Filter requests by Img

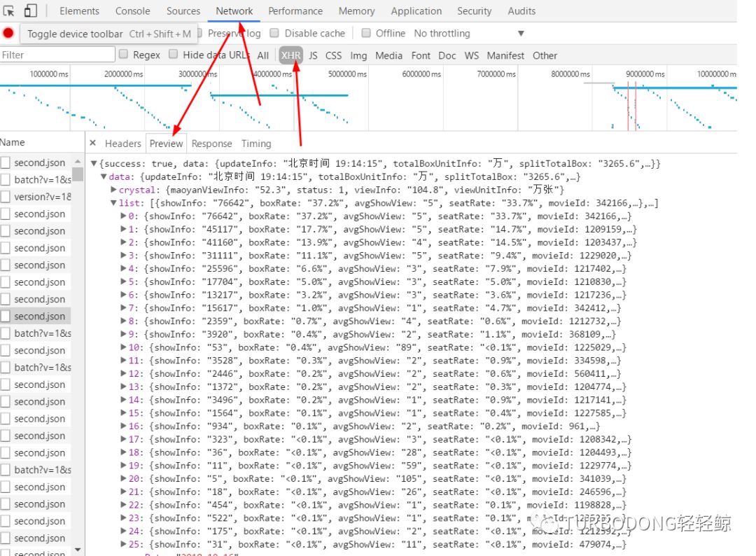pos(358,55)
